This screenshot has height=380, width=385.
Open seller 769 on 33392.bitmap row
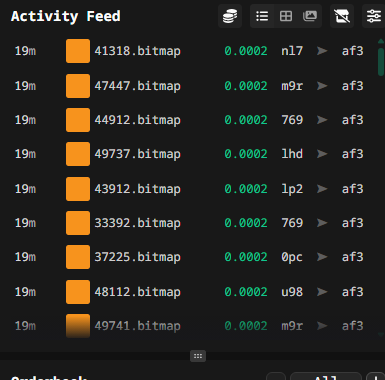292,223
